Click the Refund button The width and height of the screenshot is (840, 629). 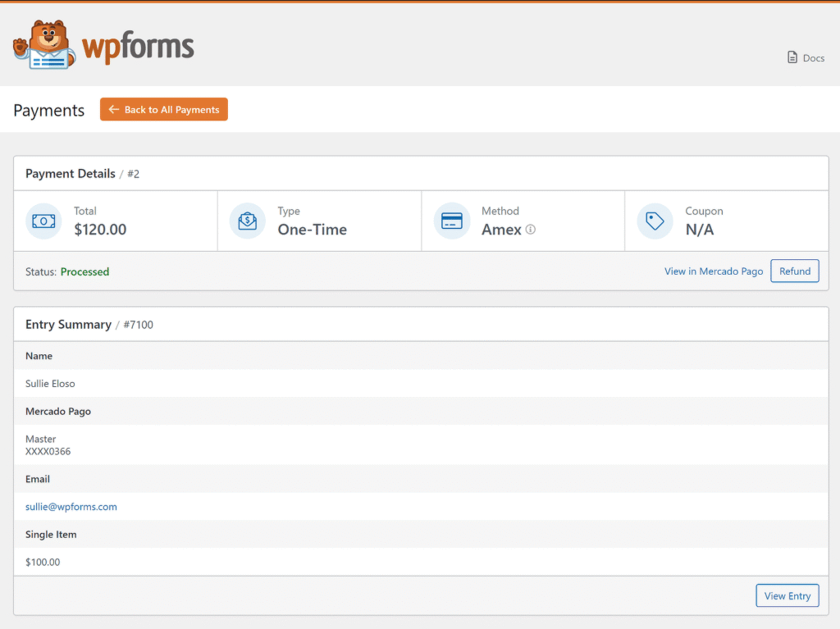pos(794,271)
